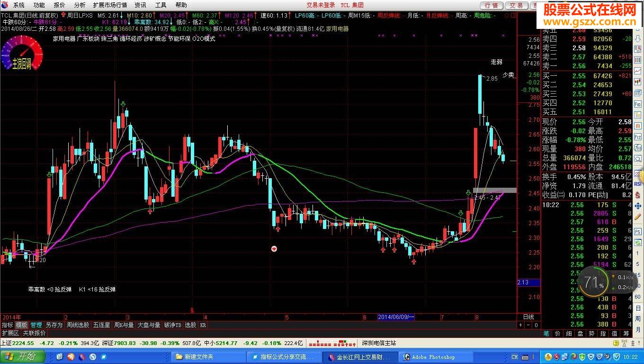Image resolution: width=644 pixels, height=364 pixels.
Task: Open the 日线 period selector label
Action: (528, 317)
